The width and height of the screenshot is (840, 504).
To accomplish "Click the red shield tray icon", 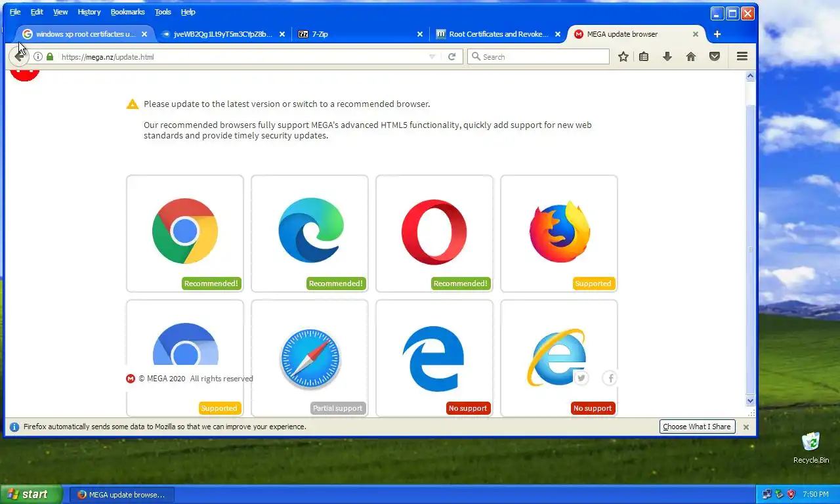I will 791,494.
